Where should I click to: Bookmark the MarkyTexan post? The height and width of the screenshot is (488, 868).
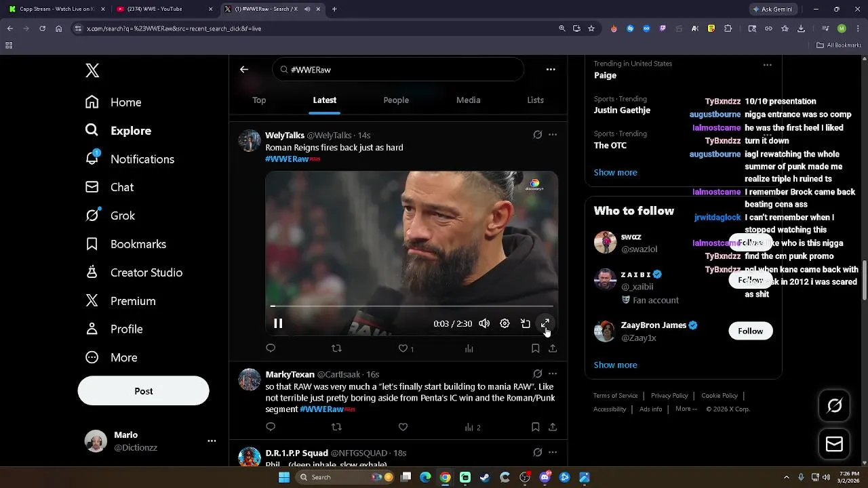(535, 427)
